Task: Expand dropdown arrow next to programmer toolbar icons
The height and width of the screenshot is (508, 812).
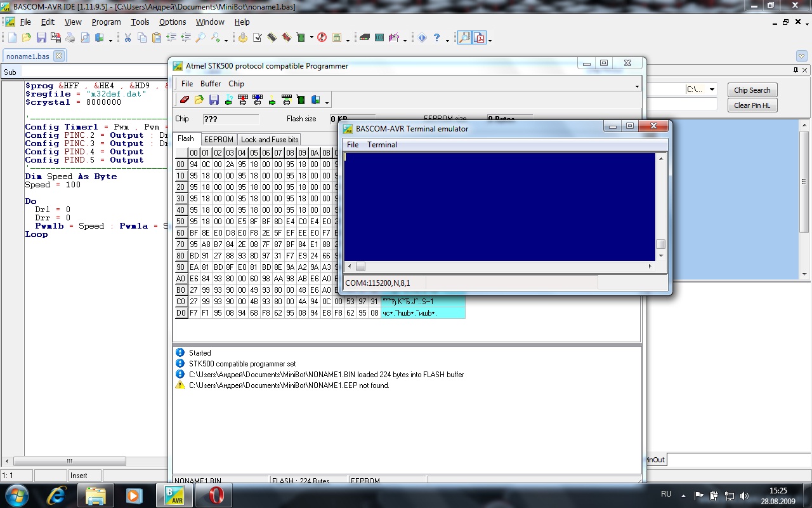Action: click(x=327, y=102)
